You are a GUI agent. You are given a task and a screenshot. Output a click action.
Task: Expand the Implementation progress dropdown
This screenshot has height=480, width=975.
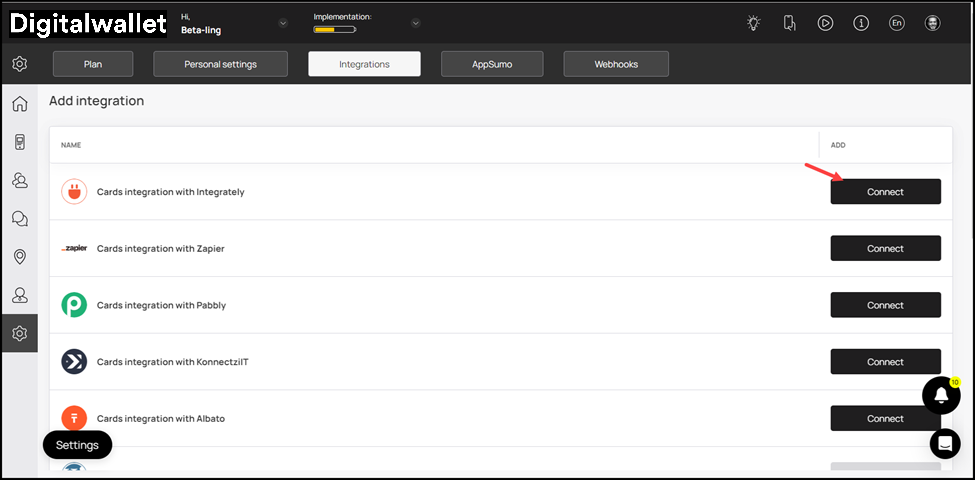[416, 24]
